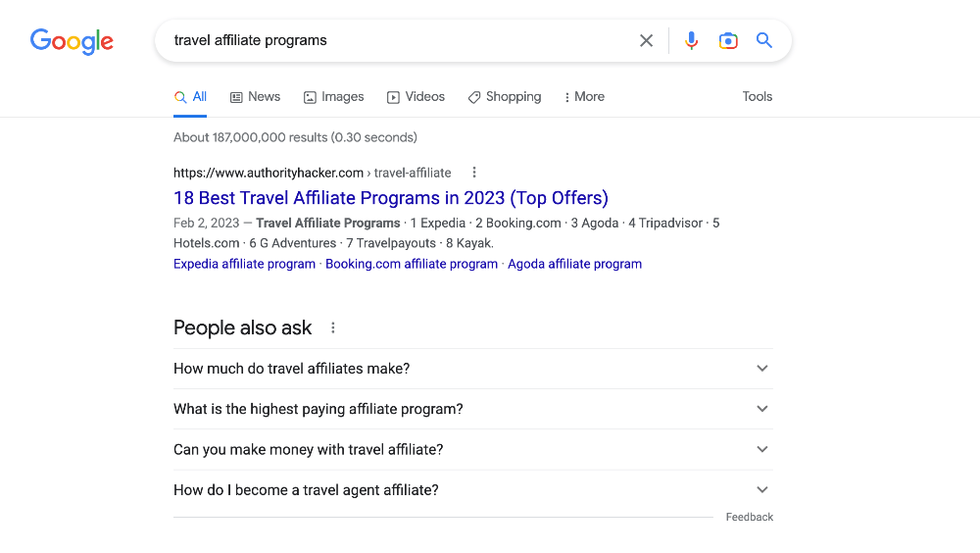Image resolution: width=980 pixels, height=553 pixels.
Task: Expand "How do I become a travel agent affiliate?"
Action: point(762,490)
